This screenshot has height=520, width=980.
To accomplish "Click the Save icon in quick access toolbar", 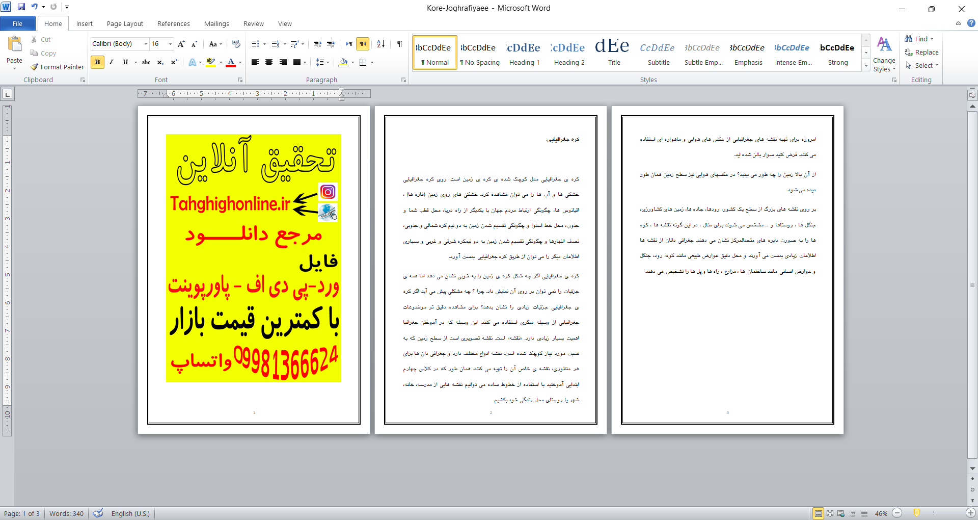I will pyautogui.click(x=21, y=7).
